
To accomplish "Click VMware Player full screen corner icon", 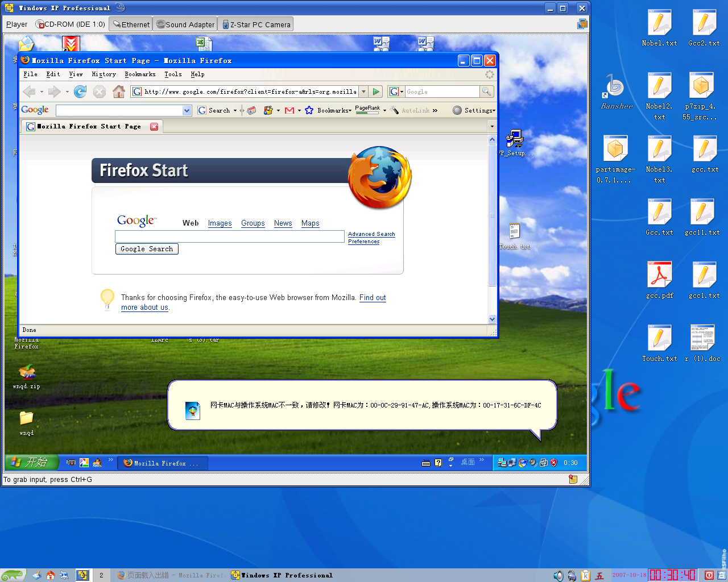I will 582,24.
